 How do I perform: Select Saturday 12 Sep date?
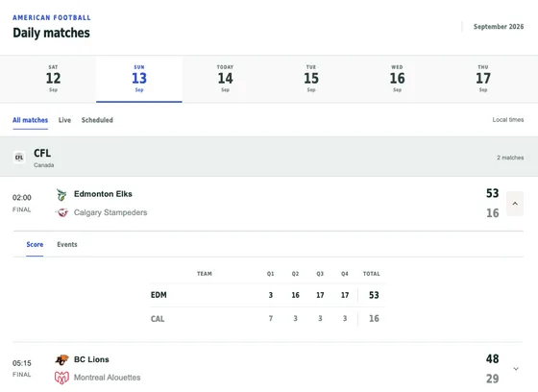tap(53, 79)
